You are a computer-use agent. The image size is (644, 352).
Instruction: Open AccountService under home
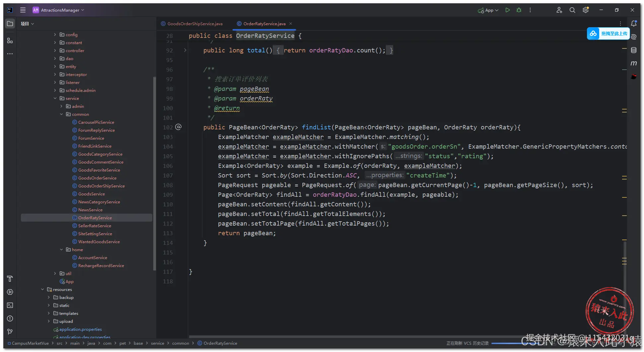click(x=93, y=257)
